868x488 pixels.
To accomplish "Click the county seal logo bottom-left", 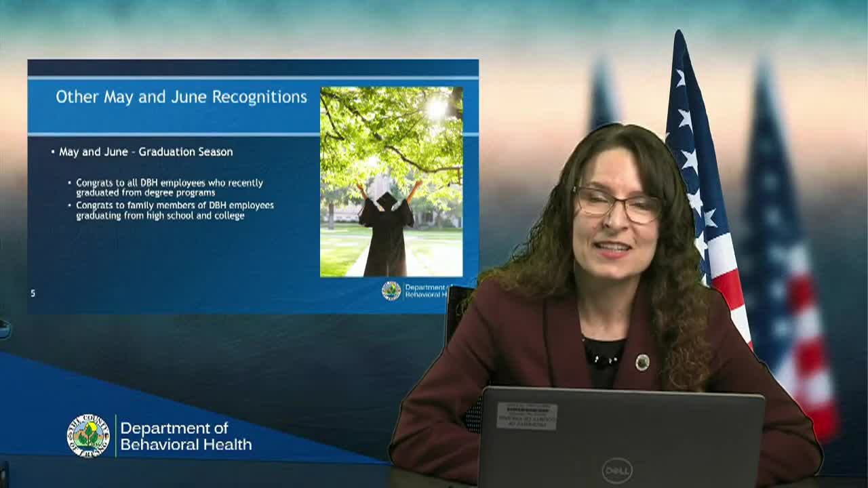I will [88, 434].
